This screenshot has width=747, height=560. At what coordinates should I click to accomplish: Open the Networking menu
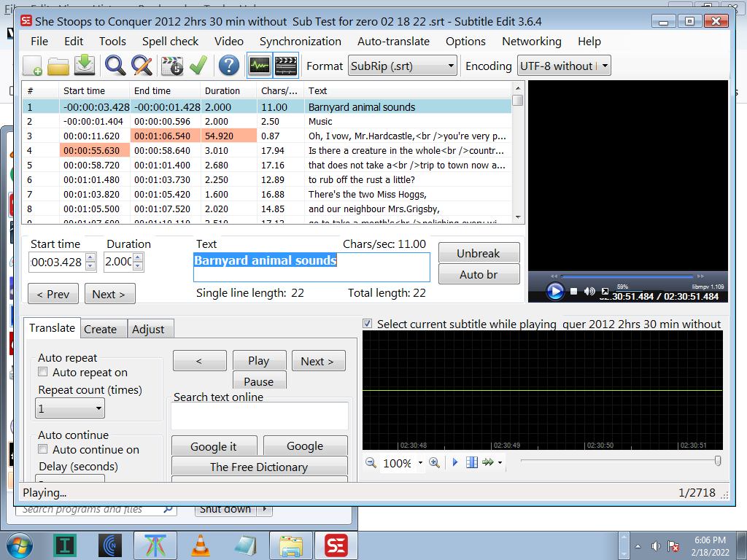pos(532,42)
